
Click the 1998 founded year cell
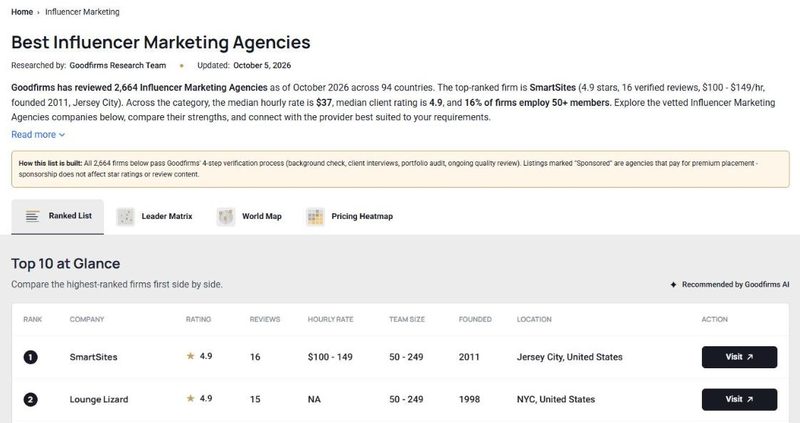coord(469,400)
